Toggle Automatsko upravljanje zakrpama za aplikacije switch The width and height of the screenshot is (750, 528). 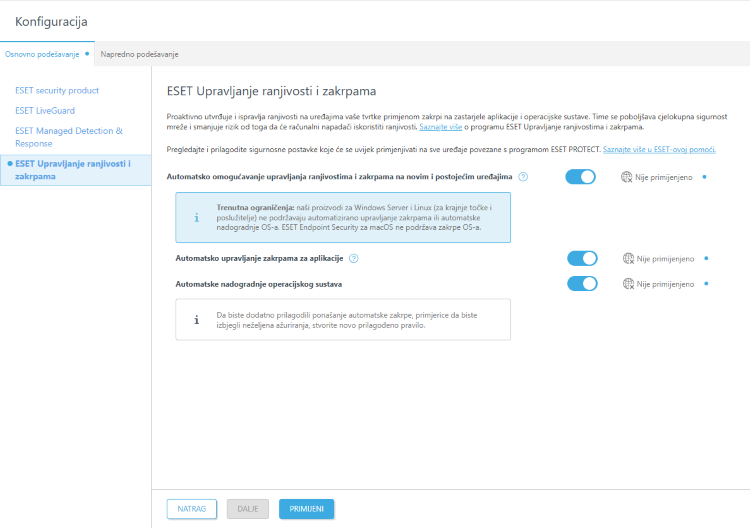pos(582,258)
